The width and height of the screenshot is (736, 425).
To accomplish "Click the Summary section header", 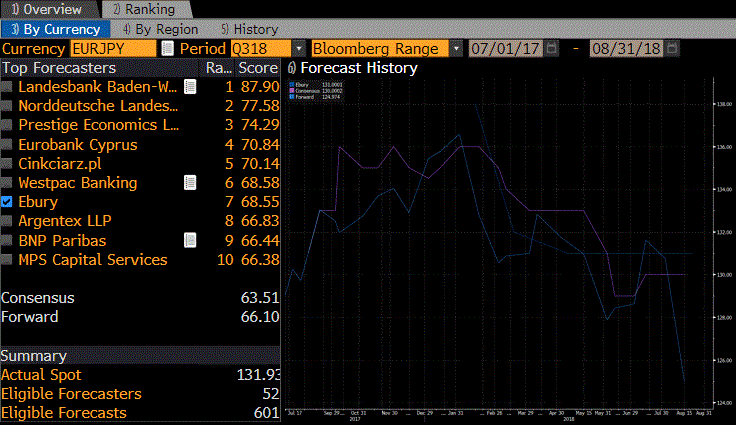I will 140,356.
